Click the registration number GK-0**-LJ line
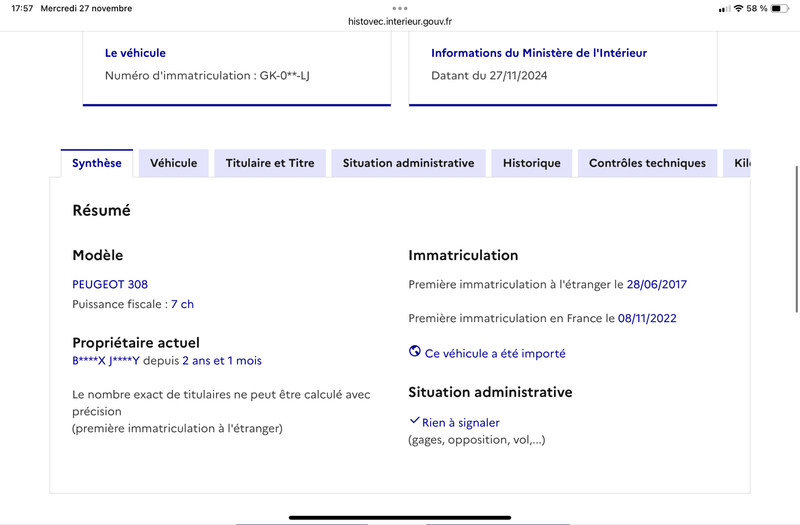 [x=207, y=76]
